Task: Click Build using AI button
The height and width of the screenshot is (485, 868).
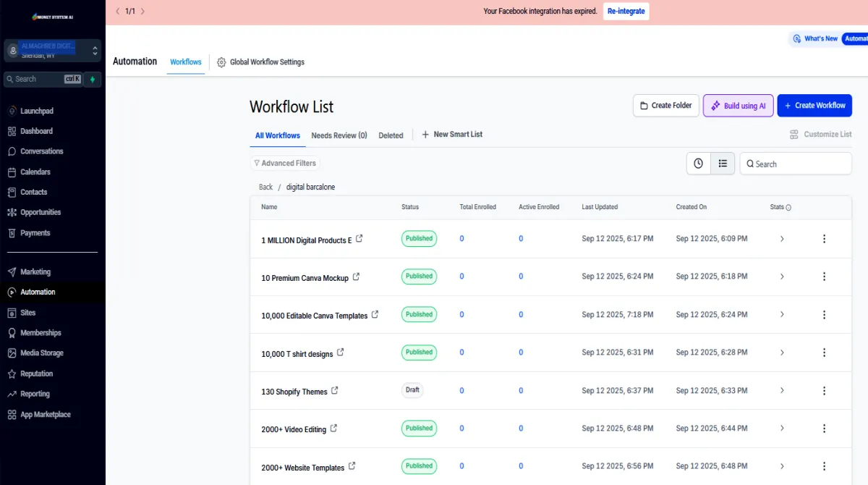Action: [739, 106]
